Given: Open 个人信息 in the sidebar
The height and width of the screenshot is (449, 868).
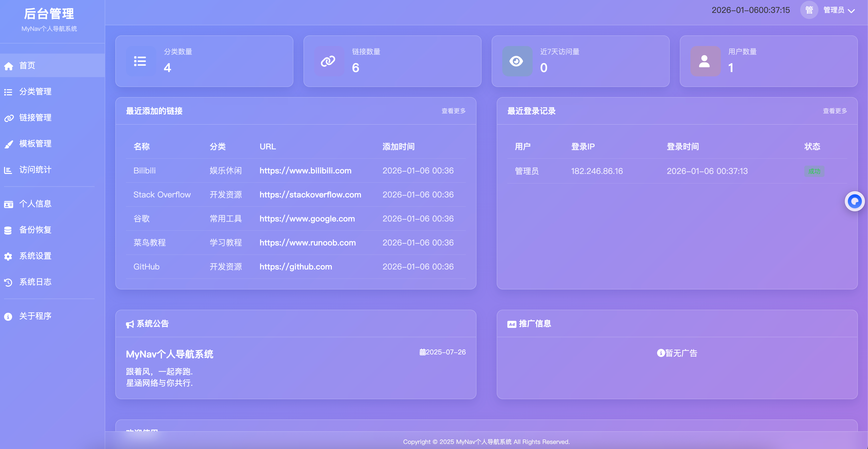Looking at the screenshot, I should coord(52,204).
